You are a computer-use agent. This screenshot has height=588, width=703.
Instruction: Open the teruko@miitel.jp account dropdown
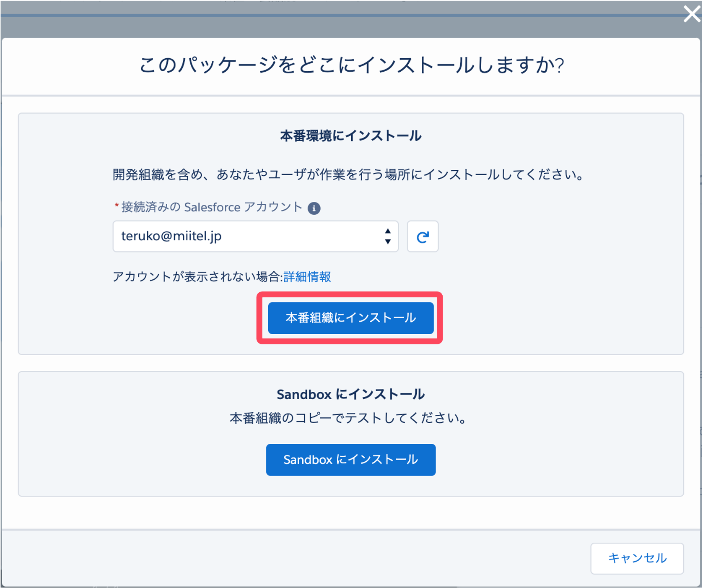255,237
